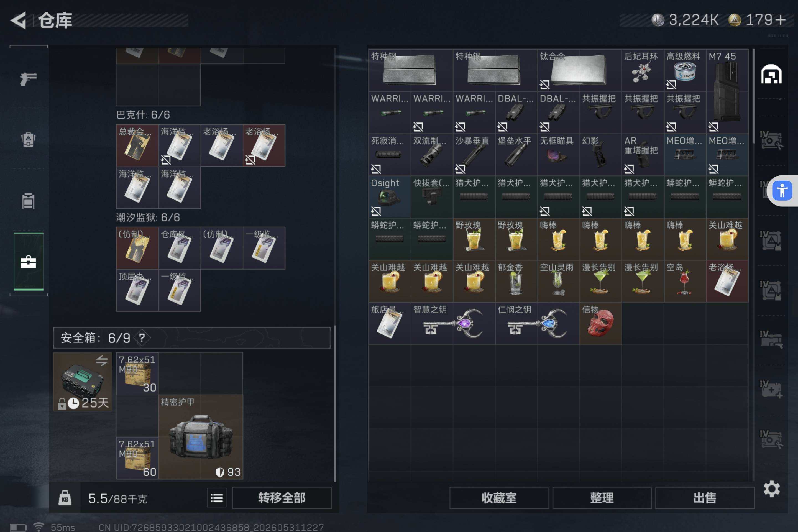The height and width of the screenshot is (532, 798).
Task: Click the 安全箱: 6/9 header bar
Action: pos(192,337)
